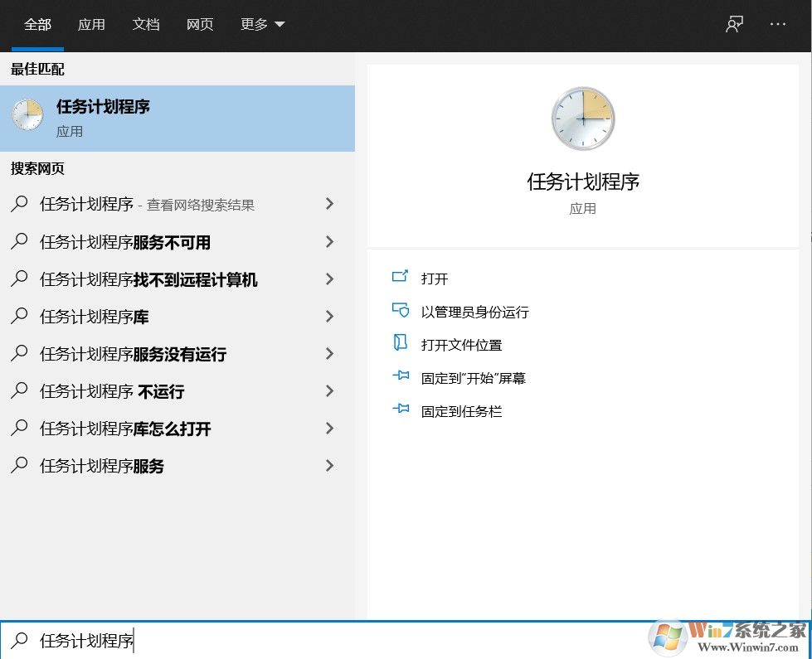Screen dimensions: 812x659
Task: Open the 网页 tab
Action: point(200,25)
